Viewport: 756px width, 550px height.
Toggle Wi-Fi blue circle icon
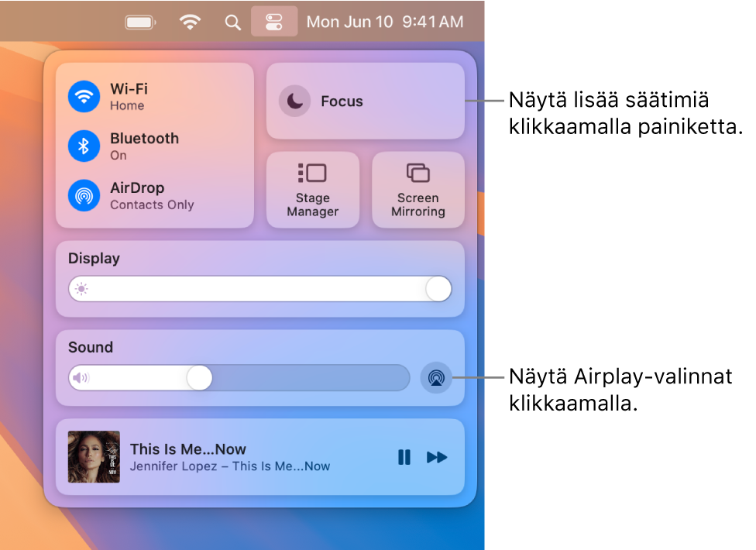[x=84, y=96]
